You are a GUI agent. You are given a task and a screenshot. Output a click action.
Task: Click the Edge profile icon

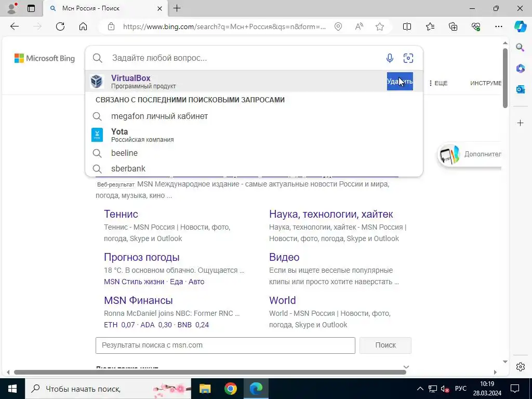(x=12, y=8)
